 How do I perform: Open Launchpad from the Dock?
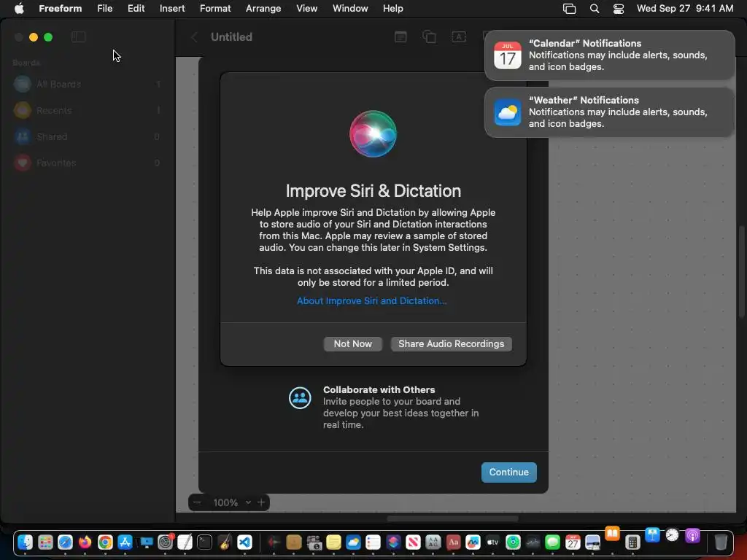(45, 542)
